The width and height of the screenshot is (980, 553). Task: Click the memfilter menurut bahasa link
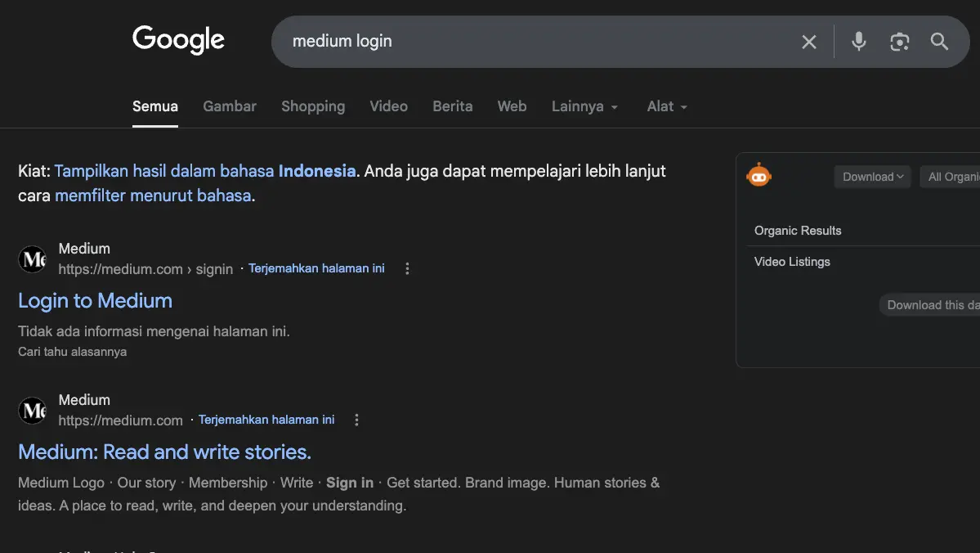pyautogui.click(x=153, y=196)
